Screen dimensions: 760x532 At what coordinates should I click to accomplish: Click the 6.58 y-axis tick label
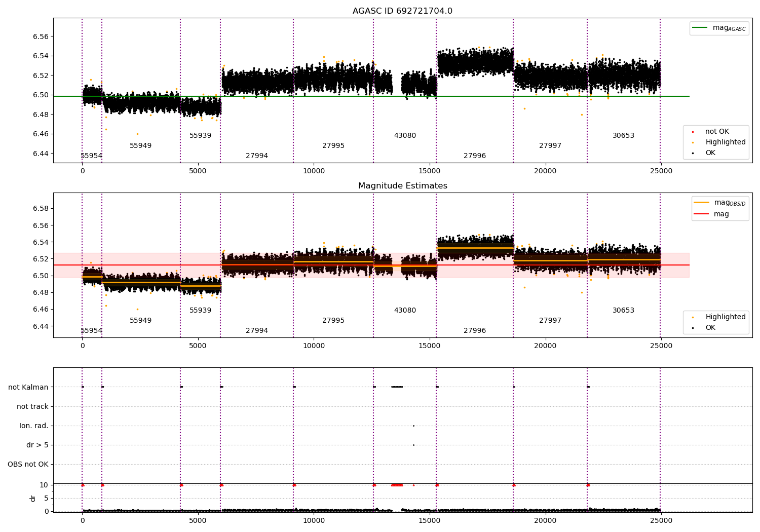point(41,209)
